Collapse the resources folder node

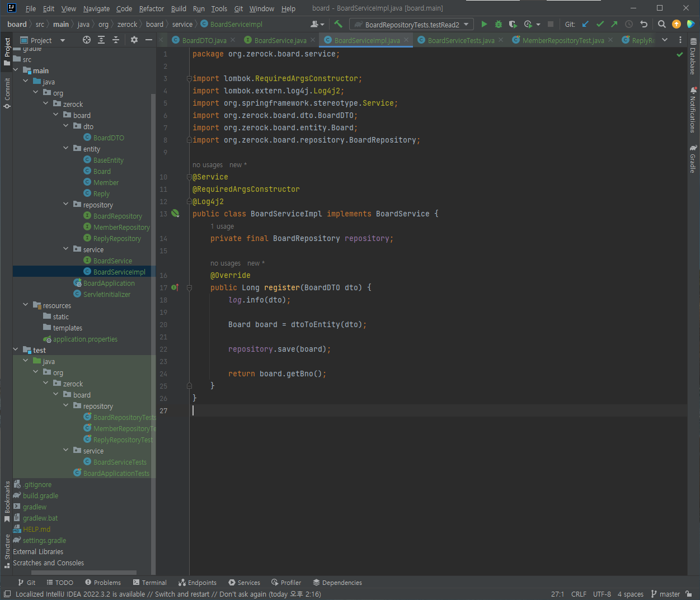coord(26,305)
